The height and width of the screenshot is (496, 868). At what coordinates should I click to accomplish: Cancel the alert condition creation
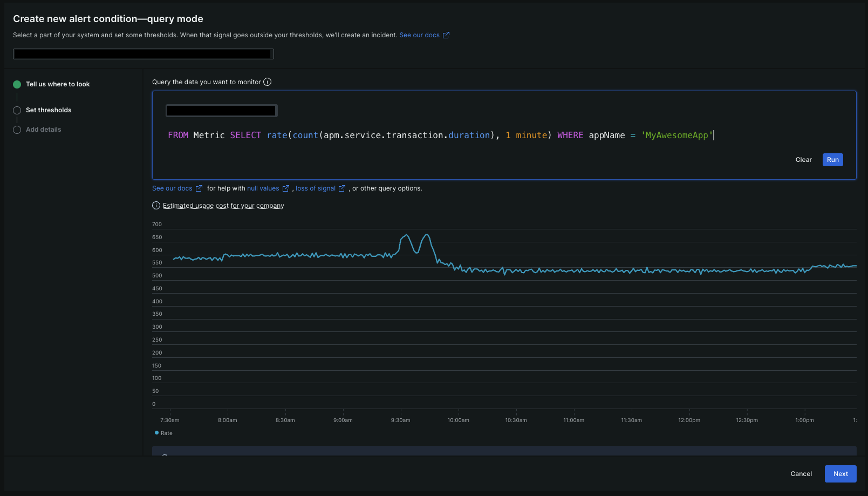click(801, 474)
